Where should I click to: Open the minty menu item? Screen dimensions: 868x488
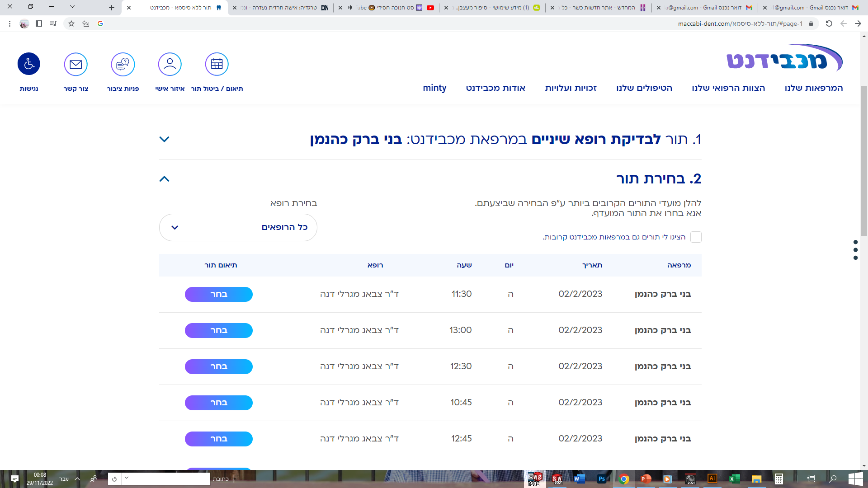point(434,88)
